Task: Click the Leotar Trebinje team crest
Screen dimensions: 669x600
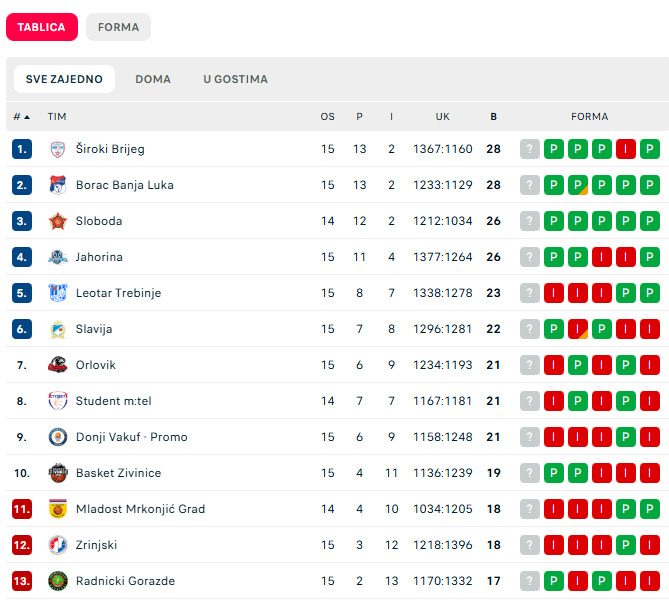Action: 57,293
